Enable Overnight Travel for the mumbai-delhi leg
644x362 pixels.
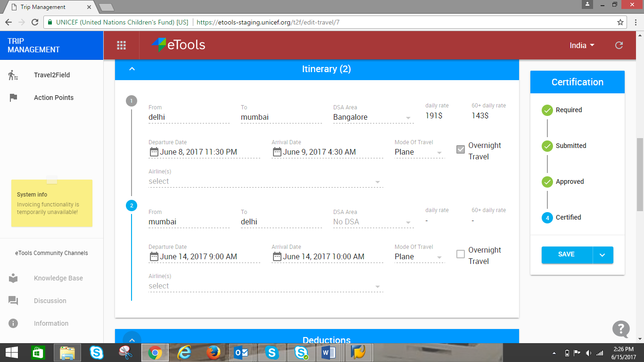[x=460, y=254]
